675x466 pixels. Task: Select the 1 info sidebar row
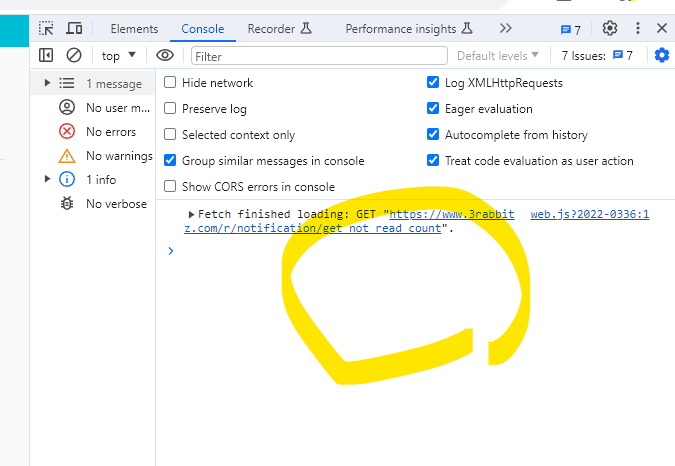point(93,179)
